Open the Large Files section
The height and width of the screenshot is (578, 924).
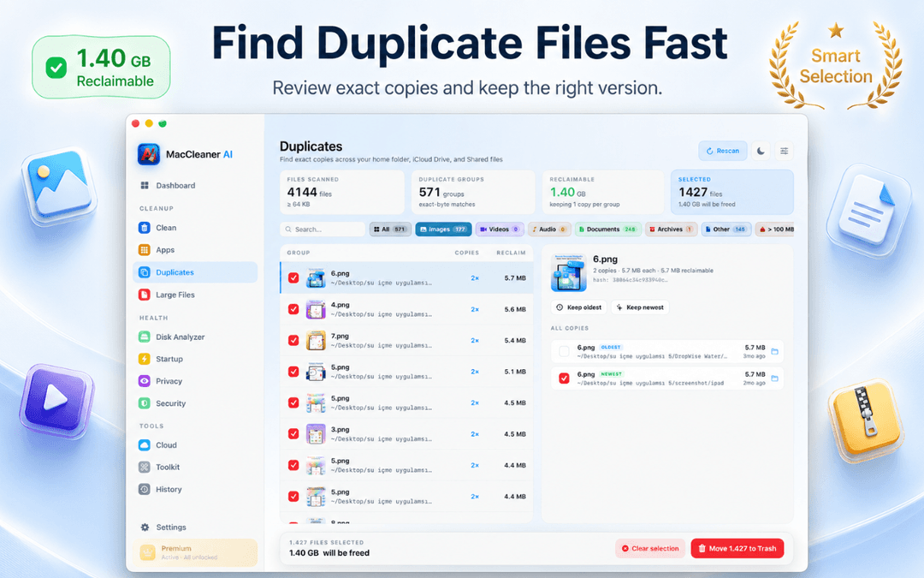(x=167, y=295)
